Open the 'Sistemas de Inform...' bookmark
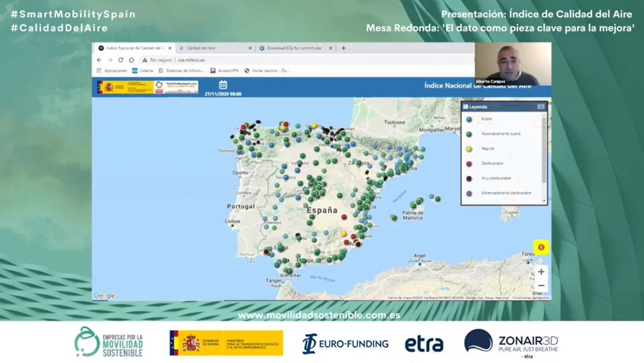Screen dimensions: 644x363 coord(181,71)
